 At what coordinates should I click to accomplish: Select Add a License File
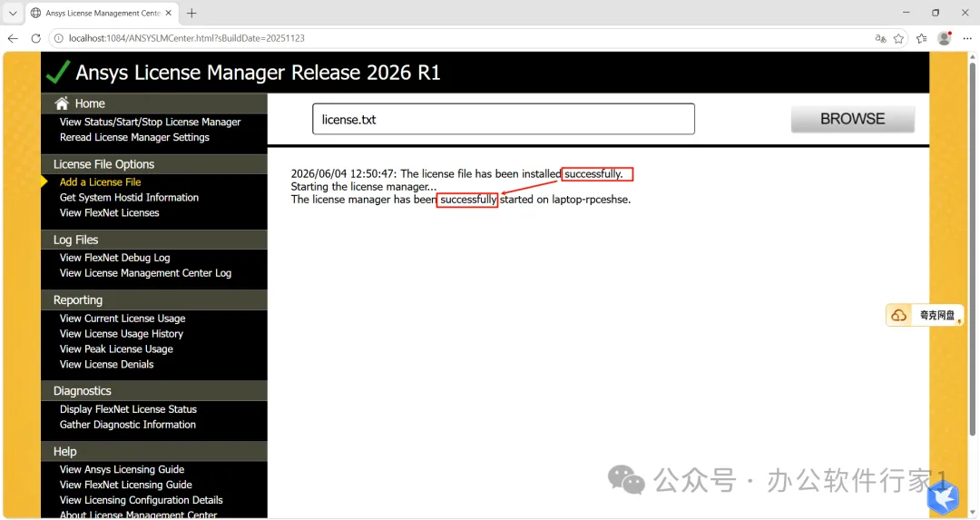100,182
